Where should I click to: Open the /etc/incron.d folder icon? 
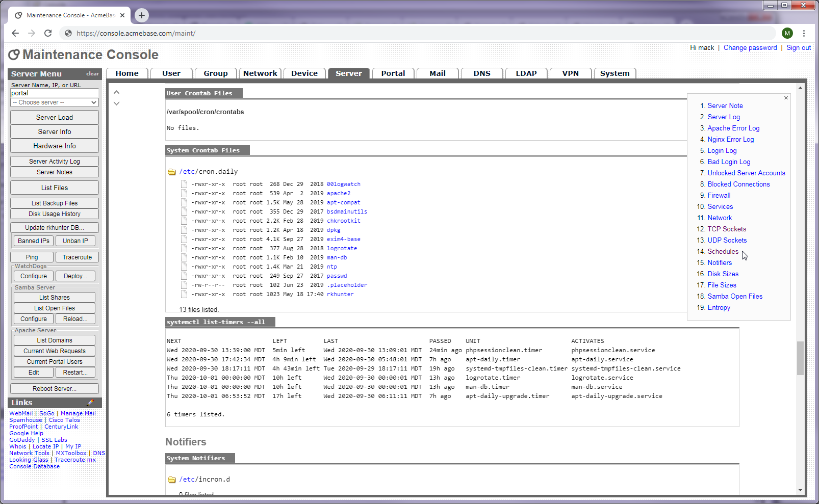click(172, 480)
